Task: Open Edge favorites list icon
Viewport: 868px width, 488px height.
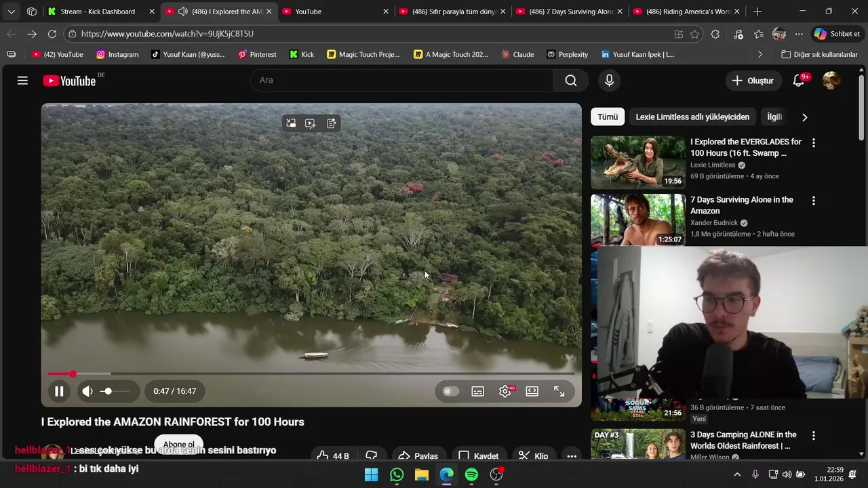Action: coord(758,34)
